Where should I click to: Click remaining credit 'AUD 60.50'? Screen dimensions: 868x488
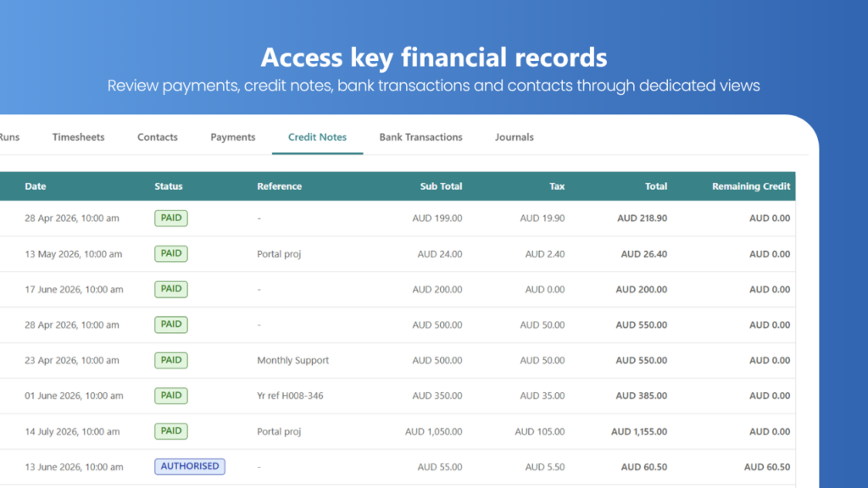[x=767, y=467]
